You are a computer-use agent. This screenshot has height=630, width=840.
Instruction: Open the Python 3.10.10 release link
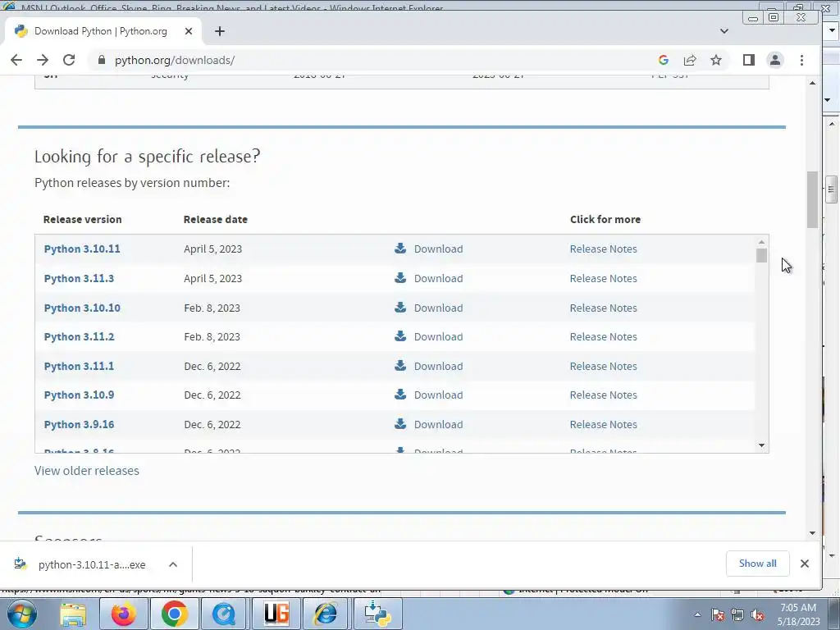point(82,308)
